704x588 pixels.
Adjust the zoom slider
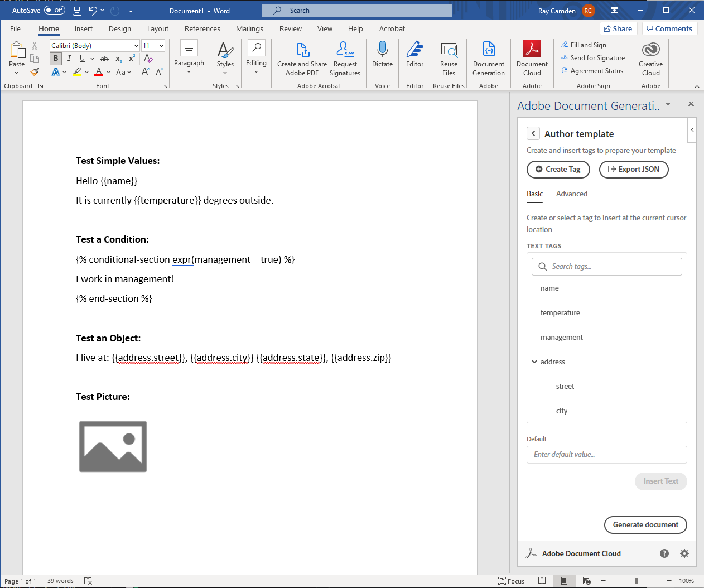[636, 581]
